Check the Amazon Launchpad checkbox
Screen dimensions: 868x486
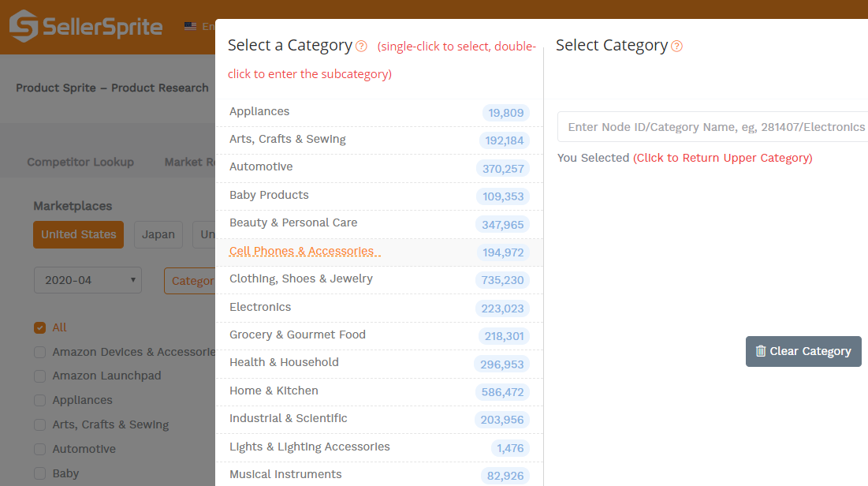pos(40,376)
